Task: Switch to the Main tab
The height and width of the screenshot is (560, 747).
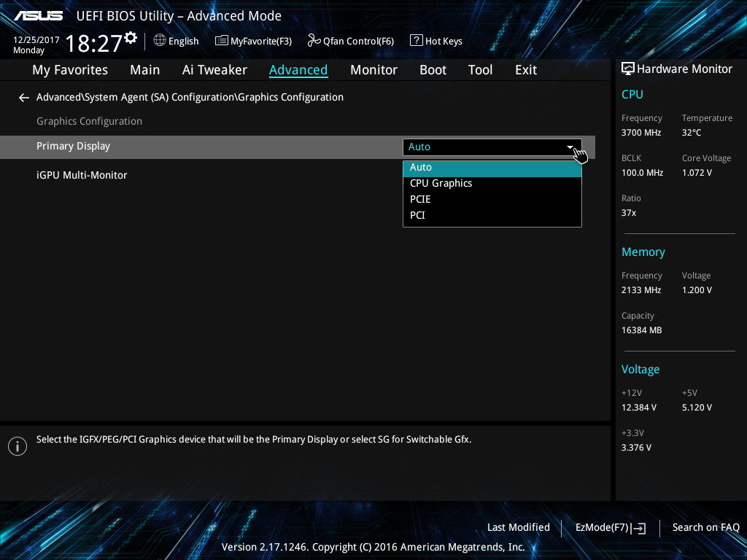Action: (145, 70)
